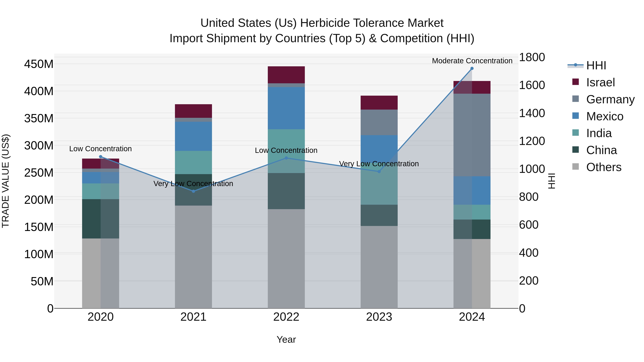Click the 400 right axis tick label

529,253
